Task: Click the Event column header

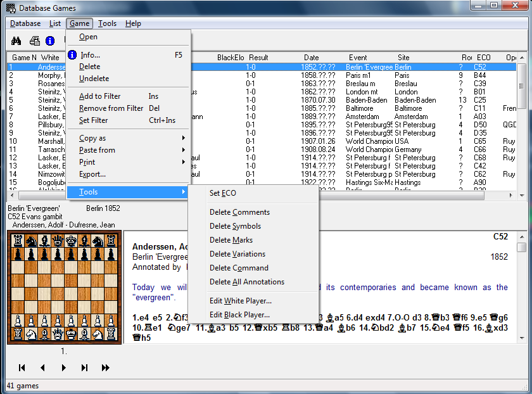Action: 358,58
